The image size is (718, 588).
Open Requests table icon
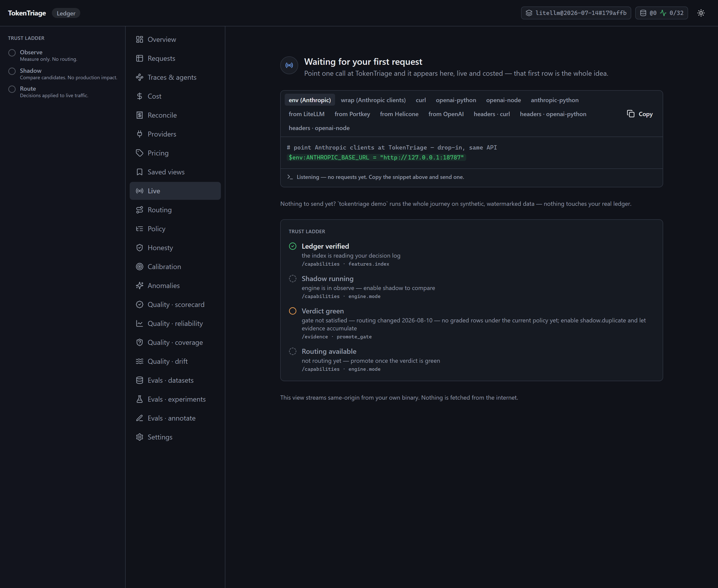coord(140,58)
